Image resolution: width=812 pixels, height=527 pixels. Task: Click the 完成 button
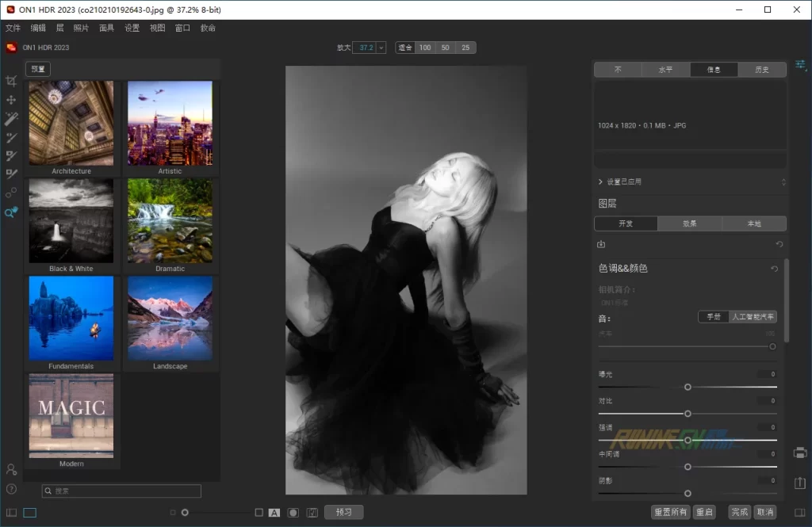click(739, 512)
